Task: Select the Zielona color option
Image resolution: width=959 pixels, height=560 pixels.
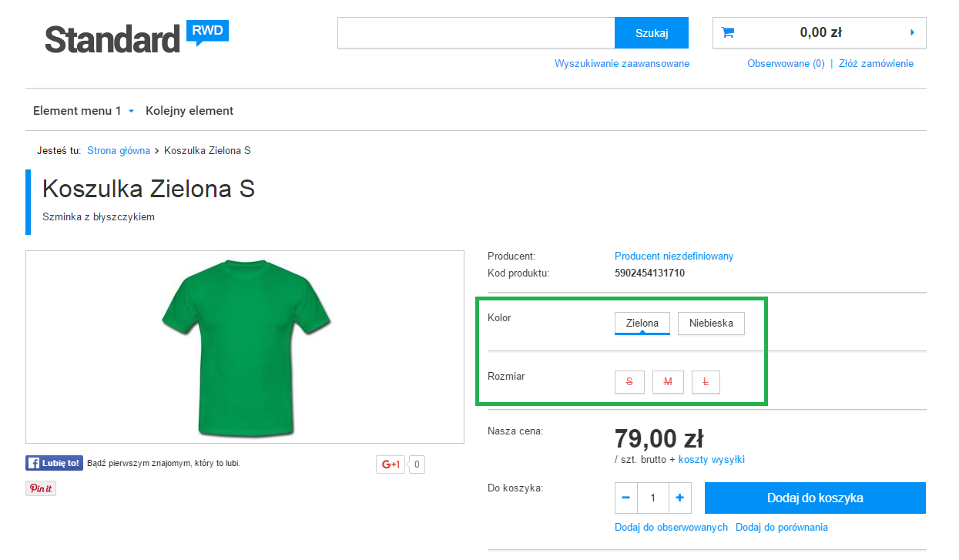Action: click(642, 324)
